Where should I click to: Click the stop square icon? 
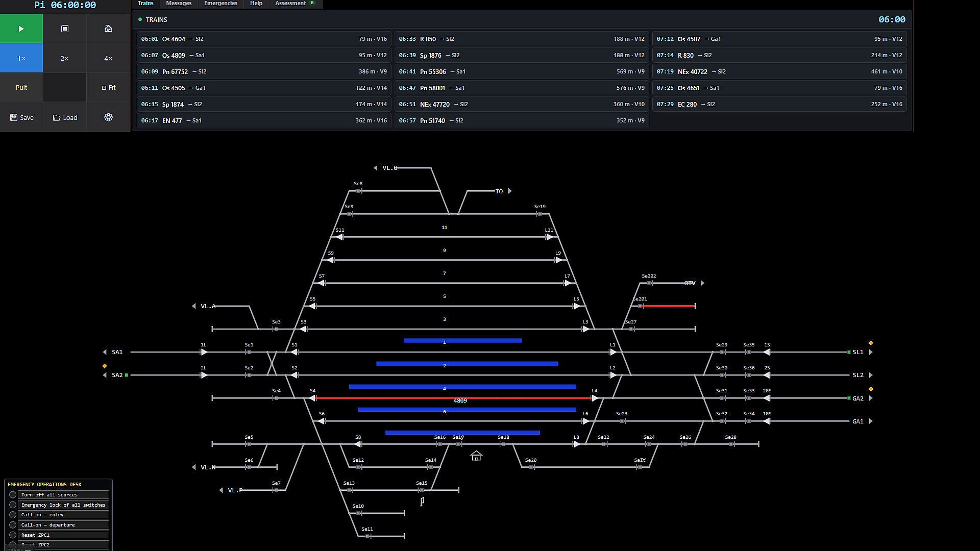tap(65, 29)
